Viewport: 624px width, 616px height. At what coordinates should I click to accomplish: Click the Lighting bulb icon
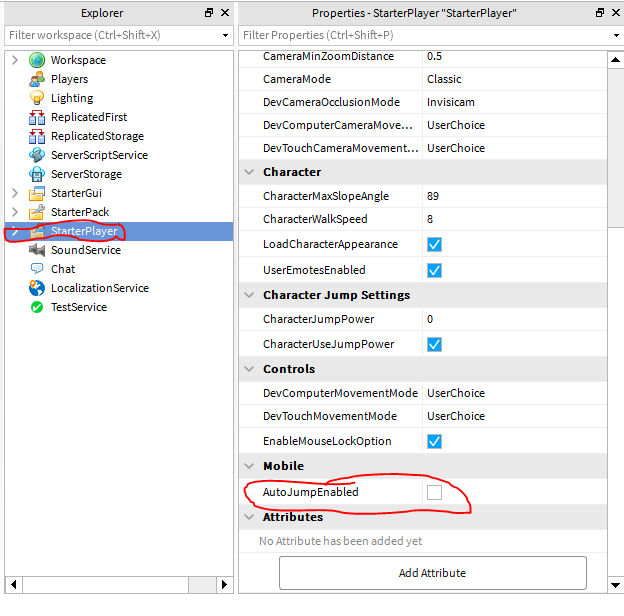point(37,98)
